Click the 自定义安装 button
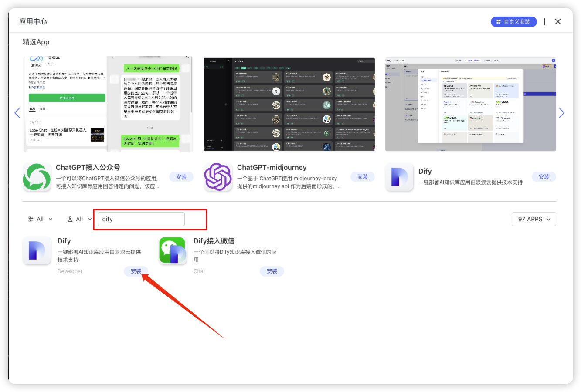581x392 pixels. click(x=514, y=21)
